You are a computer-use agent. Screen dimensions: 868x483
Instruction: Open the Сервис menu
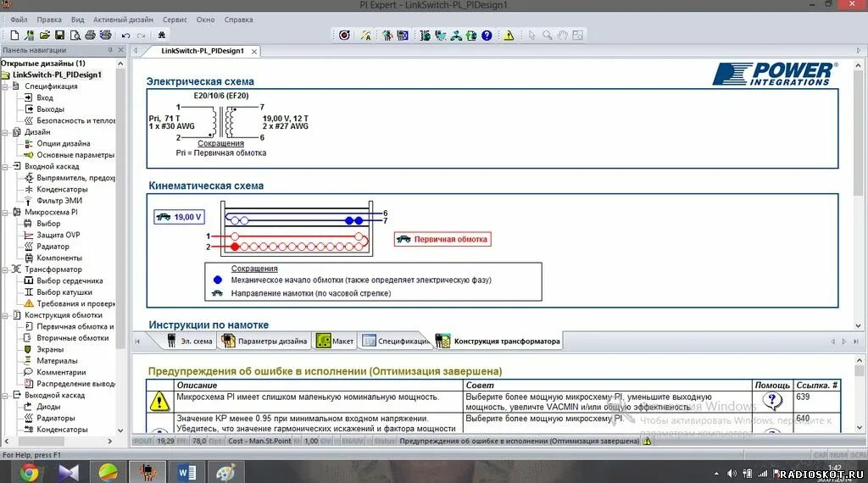(175, 19)
